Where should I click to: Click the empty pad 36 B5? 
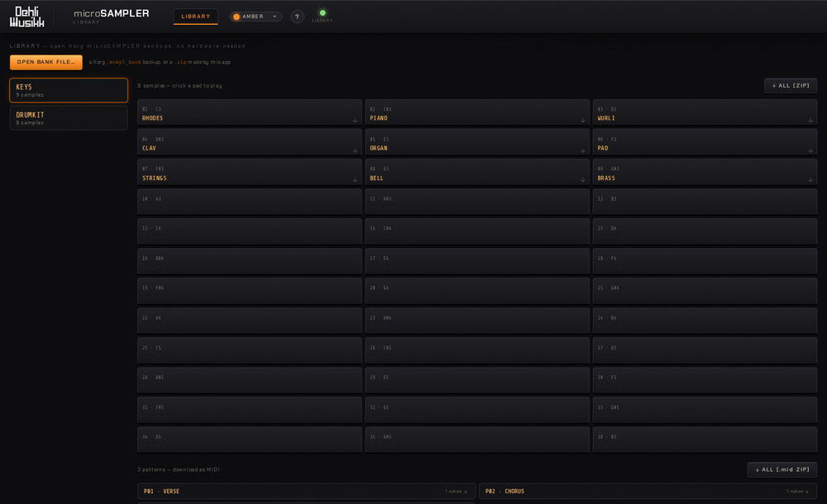point(705,440)
